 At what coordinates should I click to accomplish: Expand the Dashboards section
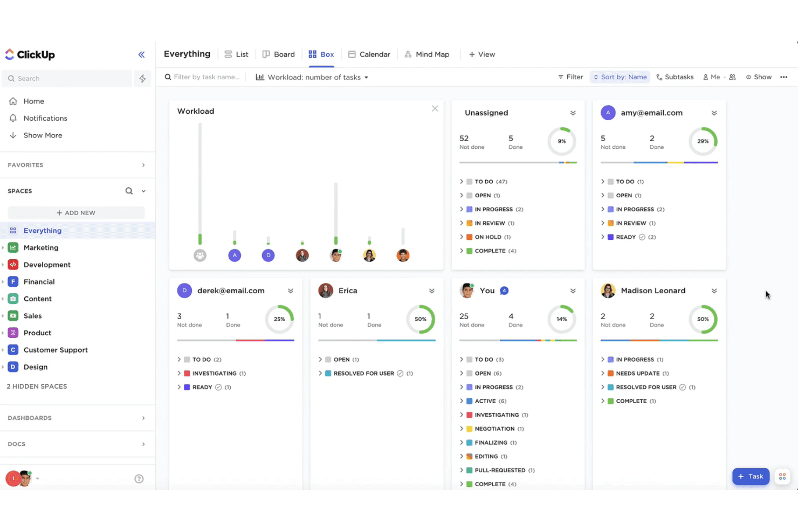[x=143, y=418]
